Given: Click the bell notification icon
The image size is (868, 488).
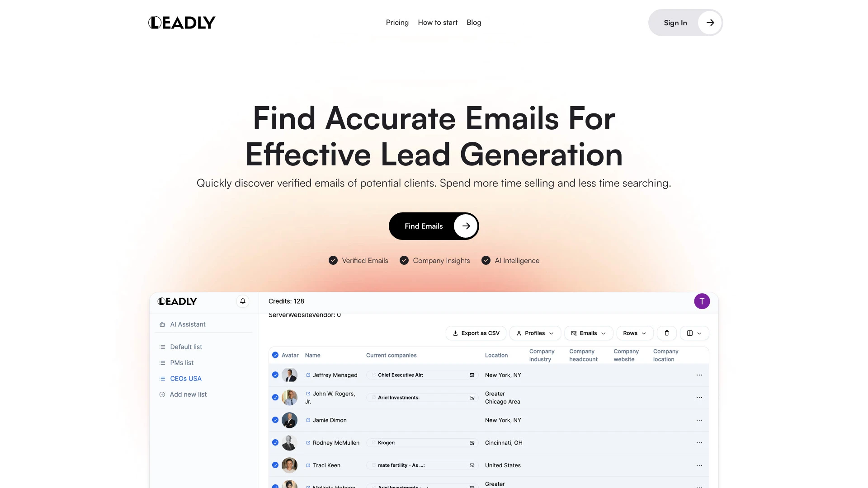Looking at the screenshot, I should [243, 301].
